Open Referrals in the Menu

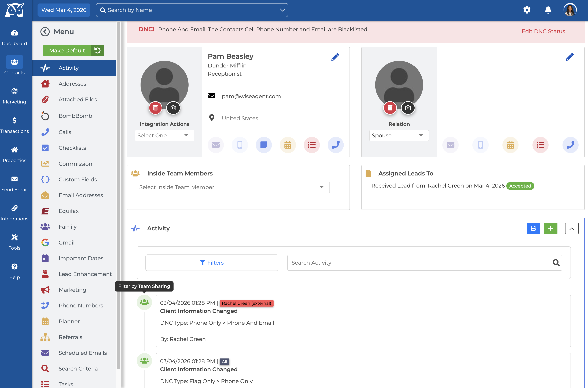tap(74, 337)
